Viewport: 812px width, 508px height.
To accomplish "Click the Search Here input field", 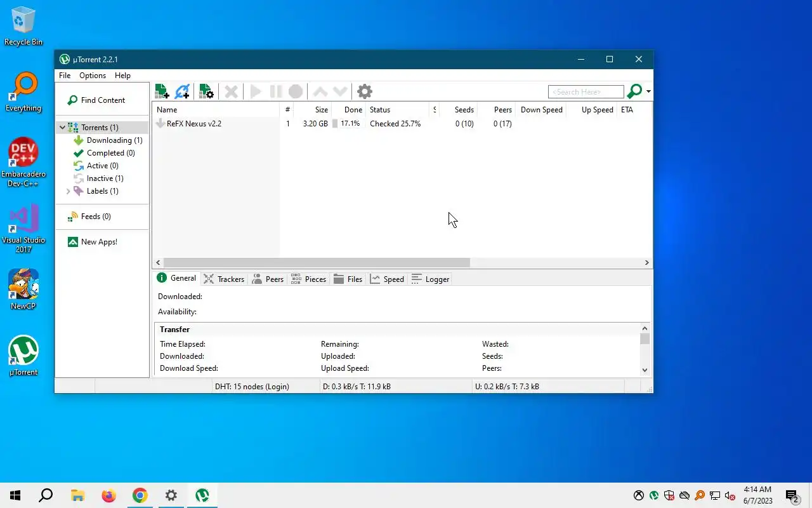I will click(x=586, y=92).
